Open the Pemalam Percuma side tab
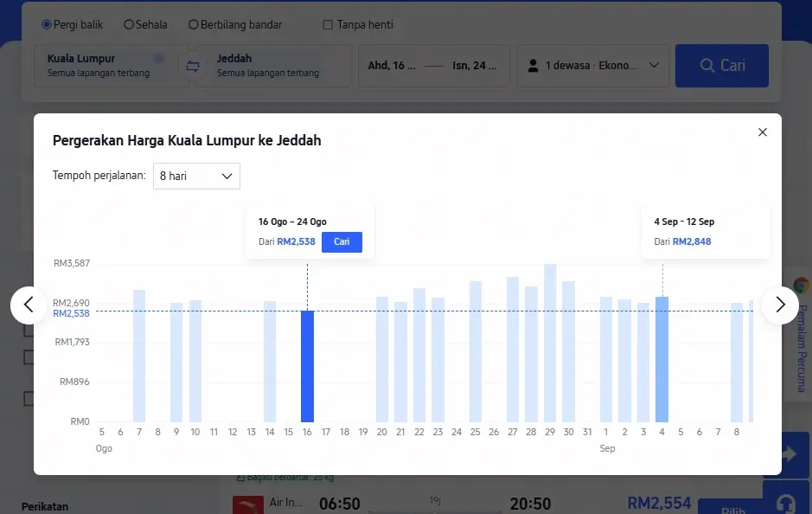This screenshot has width=812, height=514. click(x=801, y=348)
